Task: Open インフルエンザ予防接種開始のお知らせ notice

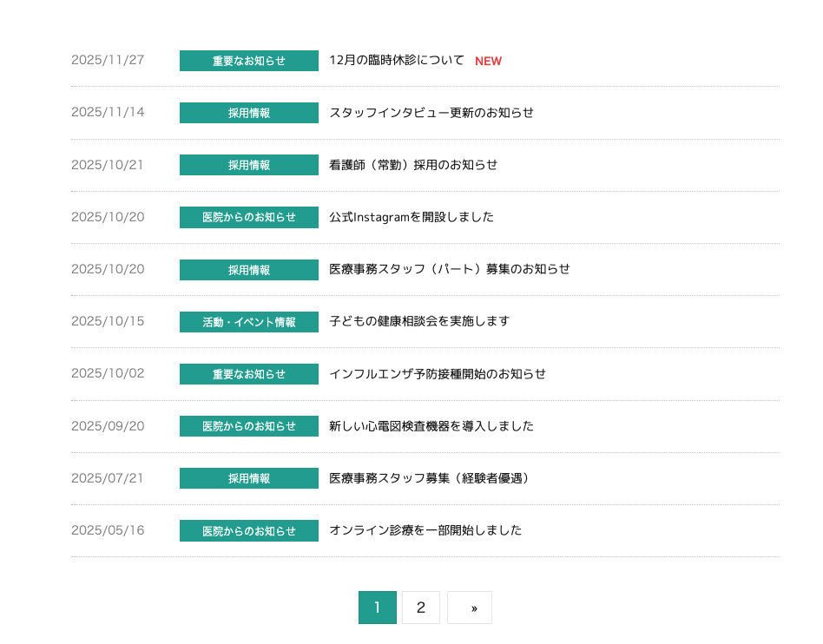Action: [438, 374]
